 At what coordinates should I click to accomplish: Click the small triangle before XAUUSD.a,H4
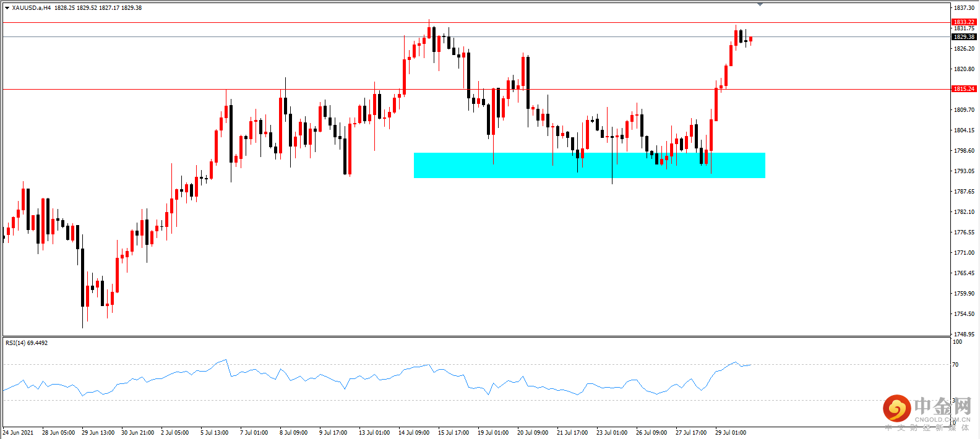[x=7, y=8]
